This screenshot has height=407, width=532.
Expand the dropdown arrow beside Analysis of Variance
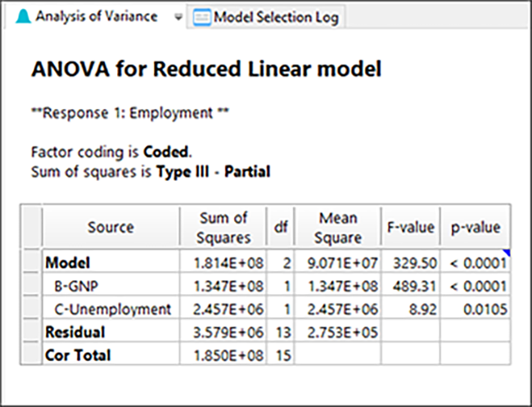[178, 17]
